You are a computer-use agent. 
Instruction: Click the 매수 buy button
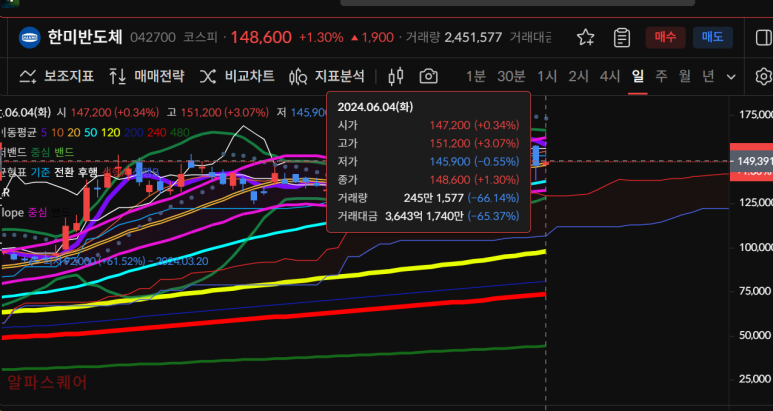[x=666, y=37]
